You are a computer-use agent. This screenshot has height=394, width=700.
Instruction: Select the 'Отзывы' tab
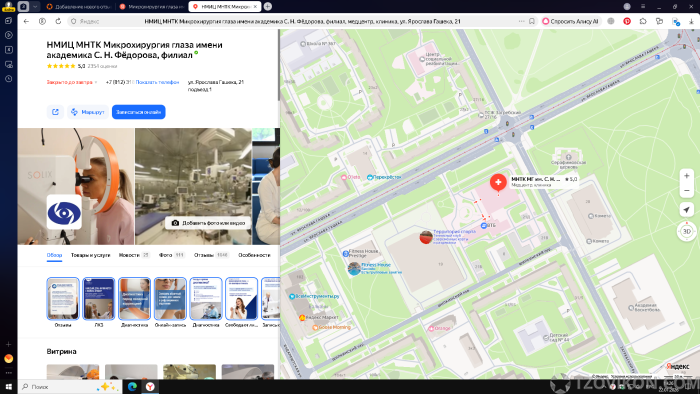click(x=211, y=255)
